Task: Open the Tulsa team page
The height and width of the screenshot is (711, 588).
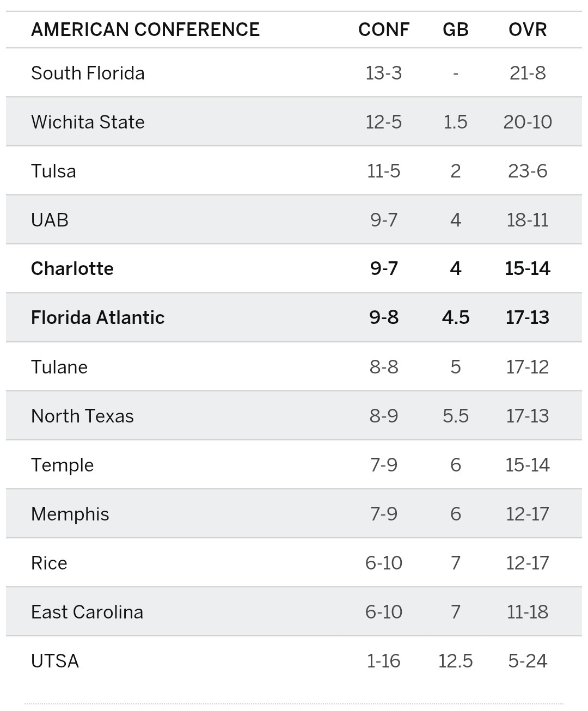Action: coord(53,171)
